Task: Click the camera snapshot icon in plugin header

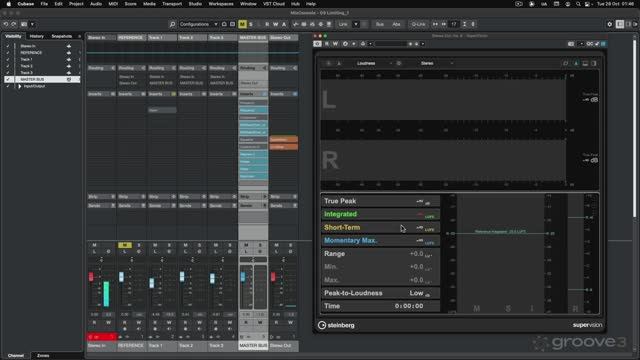Action: (x=571, y=44)
